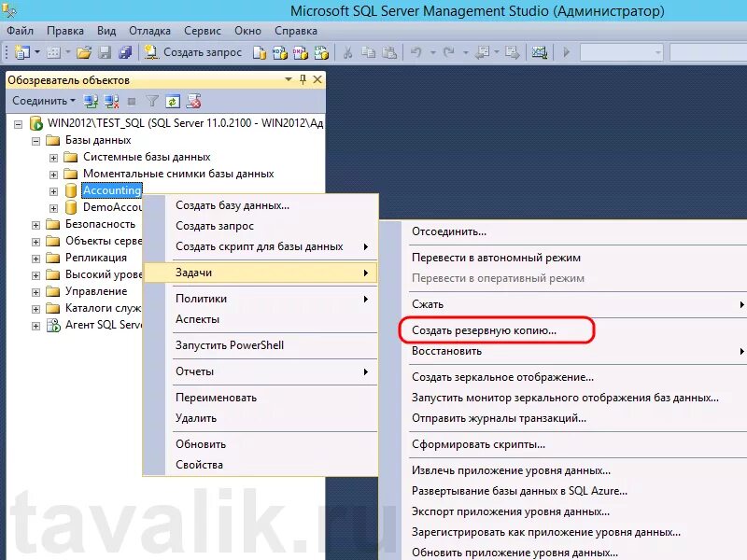Open the Правка menu
The image size is (747, 560).
tap(65, 31)
